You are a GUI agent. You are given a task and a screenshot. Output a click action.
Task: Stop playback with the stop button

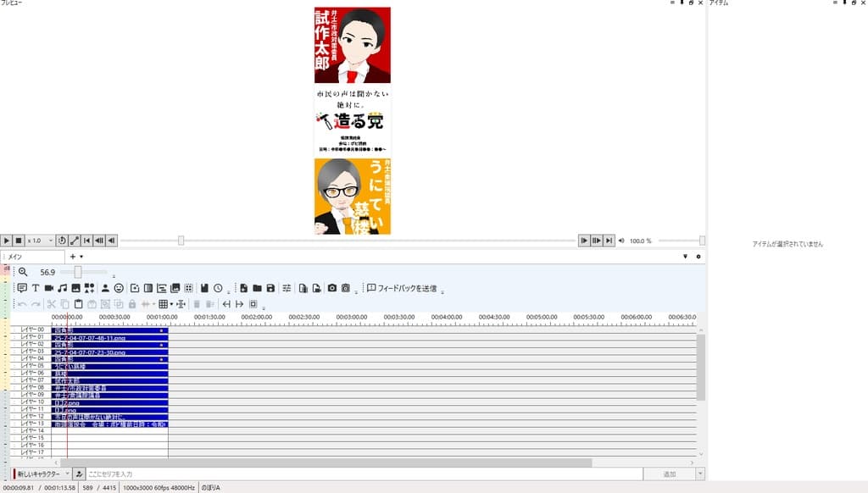[19, 241]
